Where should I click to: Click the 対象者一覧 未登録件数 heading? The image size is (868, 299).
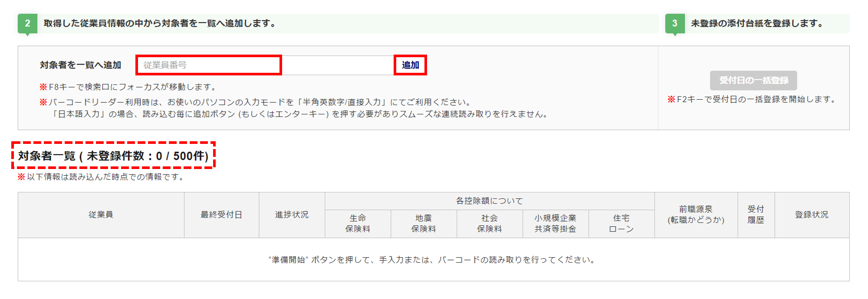(x=113, y=156)
